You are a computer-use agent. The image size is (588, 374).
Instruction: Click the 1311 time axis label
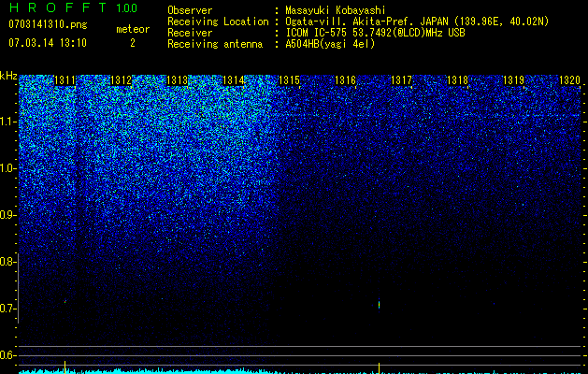[65, 80]
